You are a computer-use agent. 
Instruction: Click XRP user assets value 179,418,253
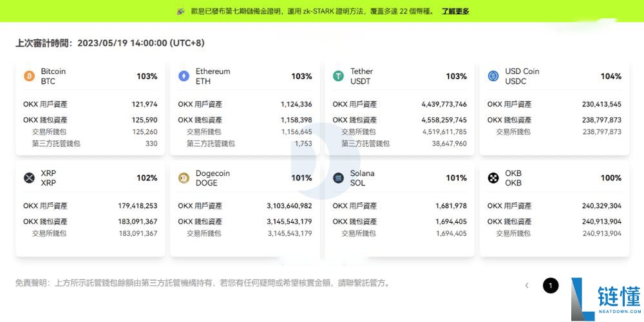coord(138,206)
